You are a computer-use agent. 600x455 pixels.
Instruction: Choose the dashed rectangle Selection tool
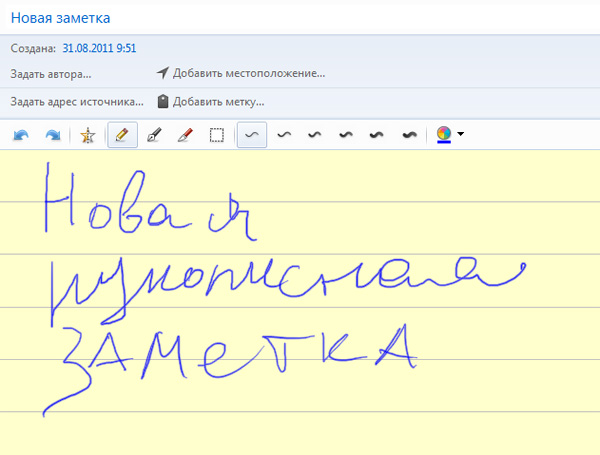[x=216, y=135]
